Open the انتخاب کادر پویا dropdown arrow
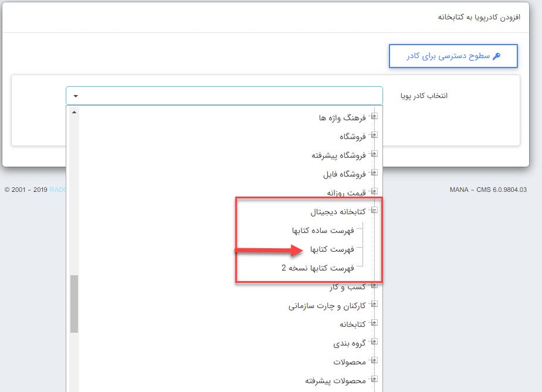Viewport: 542px width, 392px height. (x=74, y=96)
